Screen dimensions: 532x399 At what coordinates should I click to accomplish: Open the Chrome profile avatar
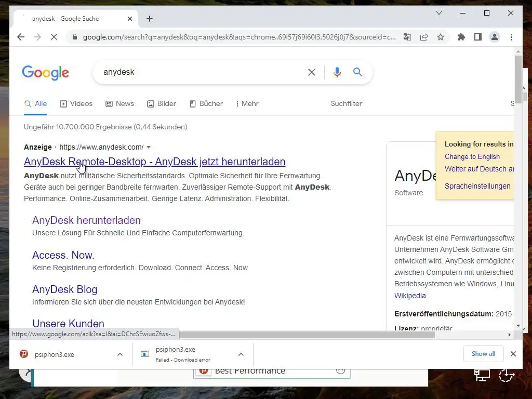click(x=495, y=37)
